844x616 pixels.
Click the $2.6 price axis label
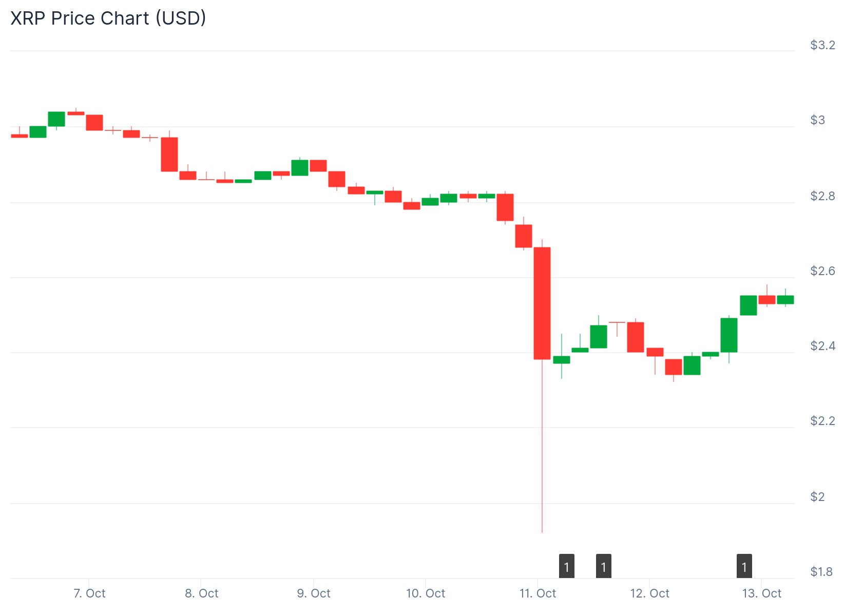click(x=822, y=271)
